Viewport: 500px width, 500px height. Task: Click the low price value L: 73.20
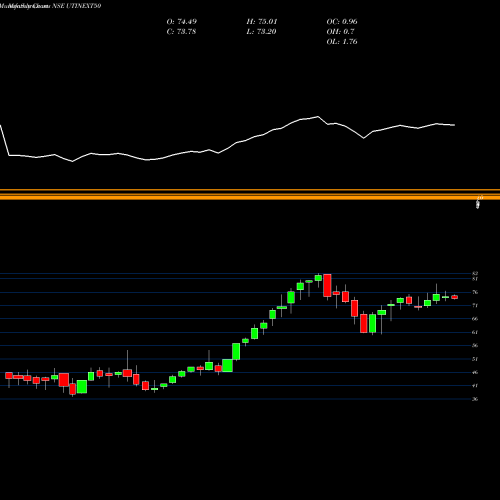[261, 32]
